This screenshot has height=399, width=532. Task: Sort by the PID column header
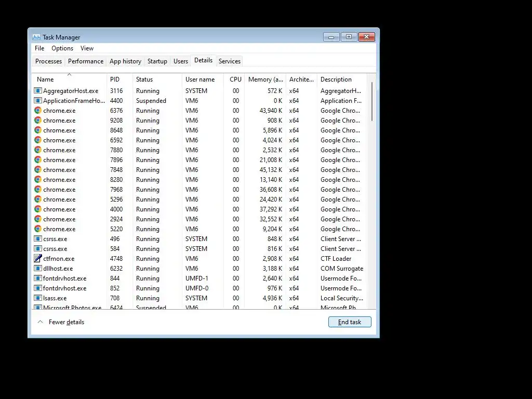click(119, 79)
